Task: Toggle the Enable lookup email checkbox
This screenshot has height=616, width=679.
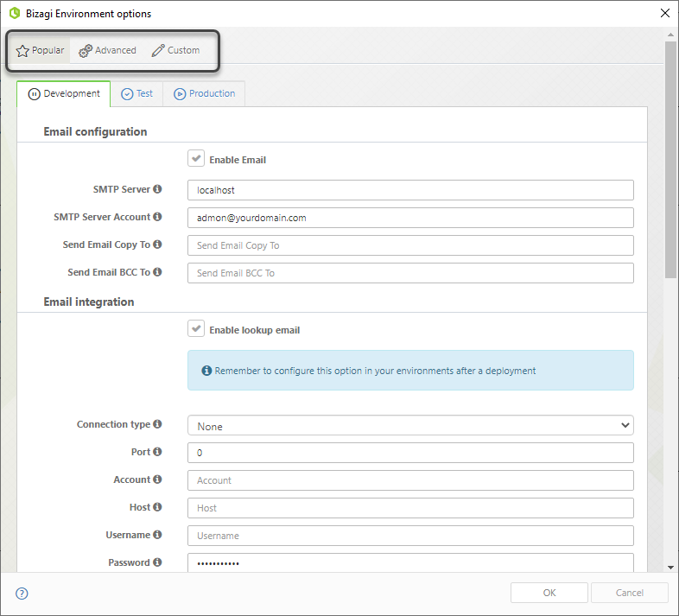Action: (x=196, y=329)
